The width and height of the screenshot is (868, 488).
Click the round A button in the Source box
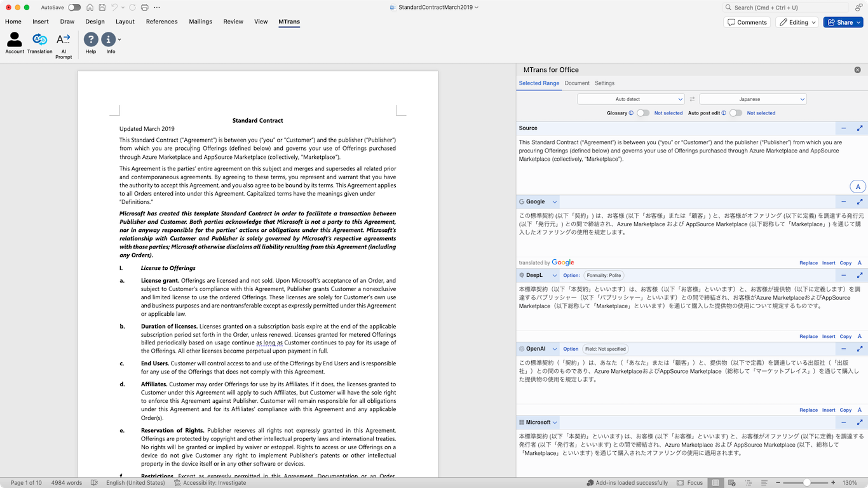pos(858,186)
